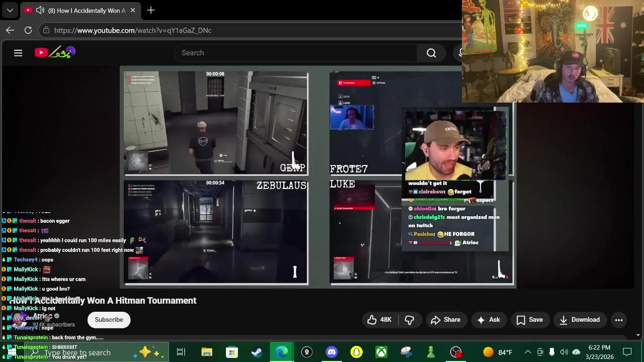Open volume control in system tray
This screenshot has height=362, width=644.
pyautogui.click(x=564, y=352)
